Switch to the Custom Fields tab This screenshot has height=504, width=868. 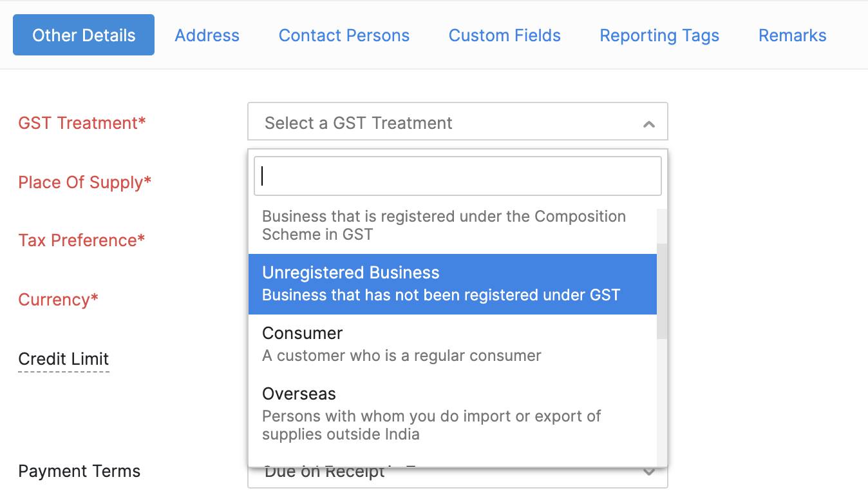pos(504,35)
